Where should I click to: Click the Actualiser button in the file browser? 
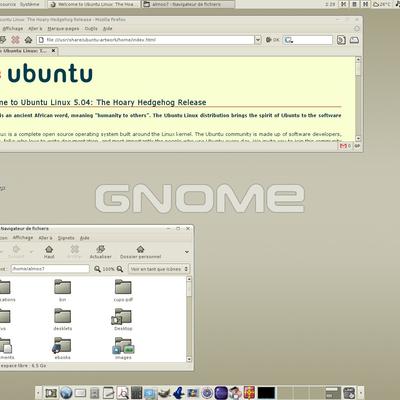coord(100,252)
